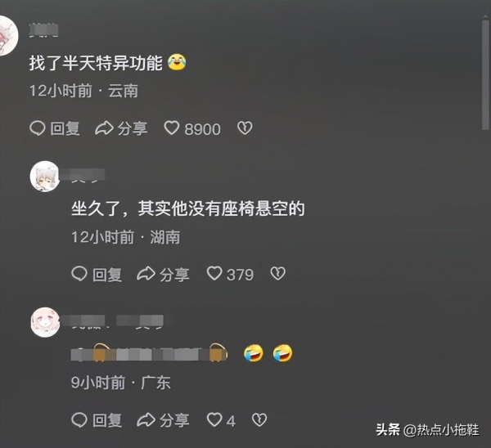
Task: Open the top commenter's avatar
Action: coord(8,35)
